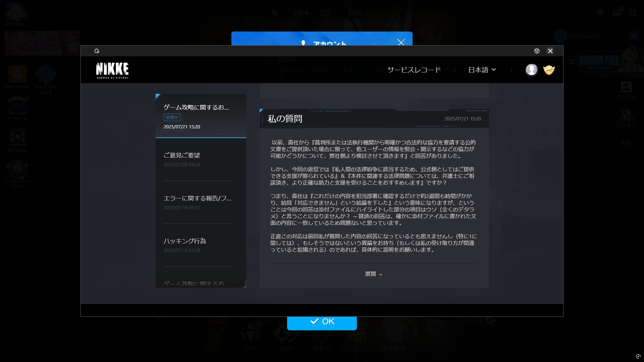Click the user avatar icon
This screenshot has width=644, height=362.
(531, 70)
